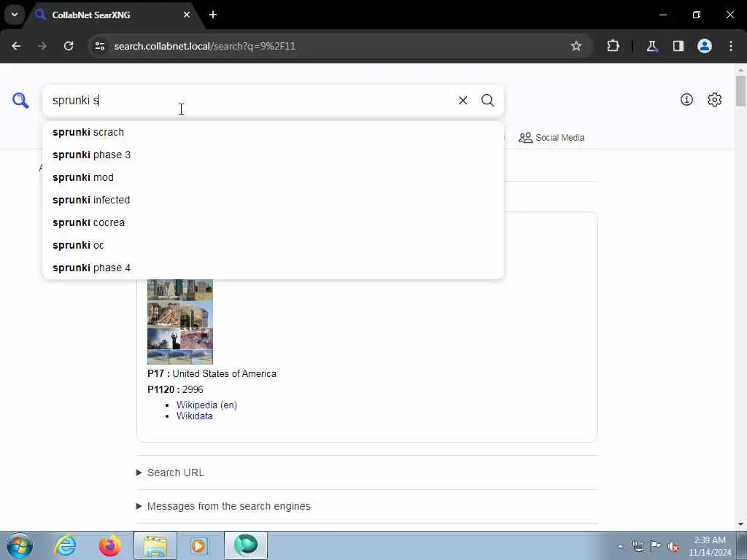Screen dimensions: 747x560
Task: Click the muted volume tray icon
Action: (x=673, y=546)
